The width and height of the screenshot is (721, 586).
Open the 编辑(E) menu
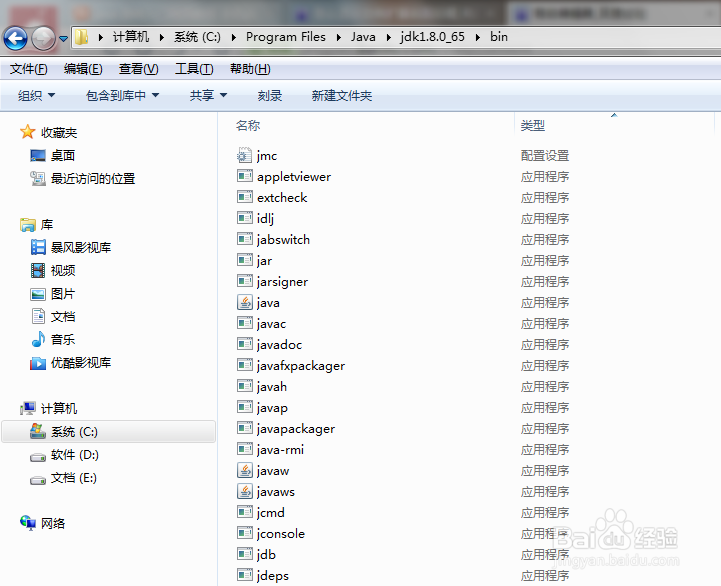(x=83, y=69)
